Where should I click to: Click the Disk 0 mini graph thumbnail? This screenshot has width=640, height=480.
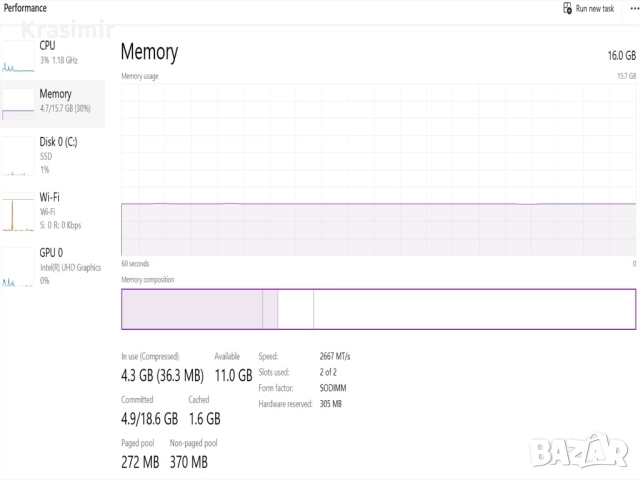(x=18, y=155)
